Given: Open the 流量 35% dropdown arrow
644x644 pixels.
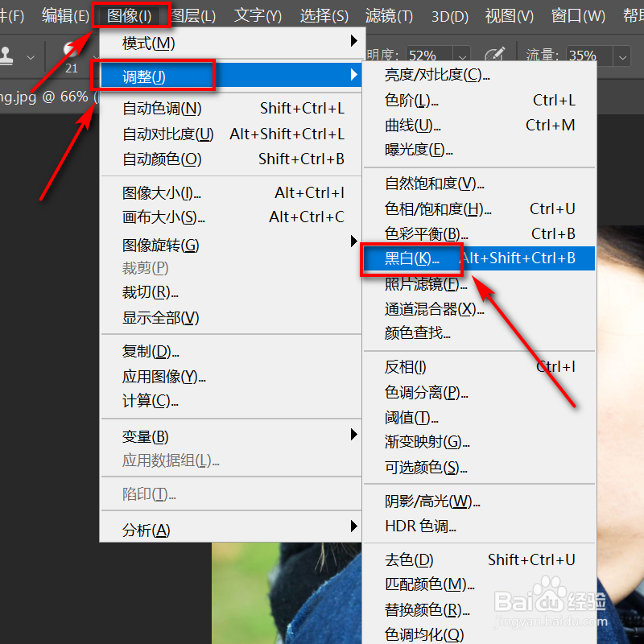Looking at the screenshot, I should [x=622, y=56].
